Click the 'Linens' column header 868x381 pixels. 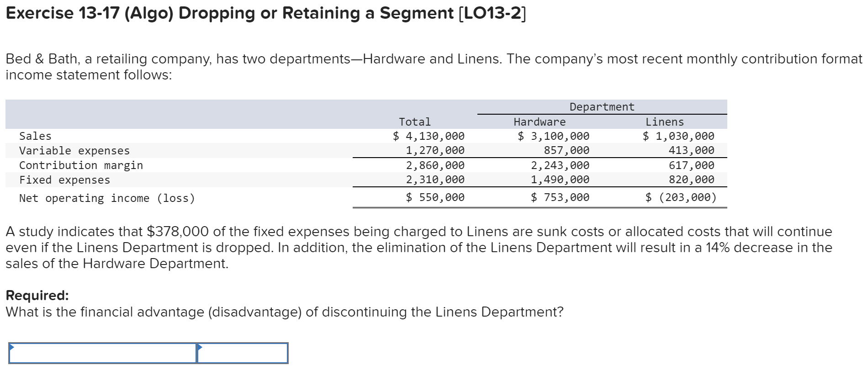(665, 122)
